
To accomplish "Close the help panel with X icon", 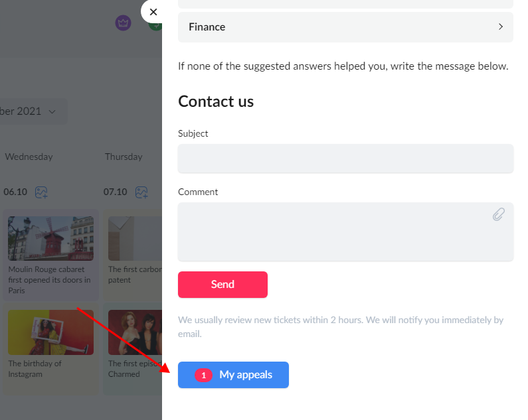I will [153, 12].
